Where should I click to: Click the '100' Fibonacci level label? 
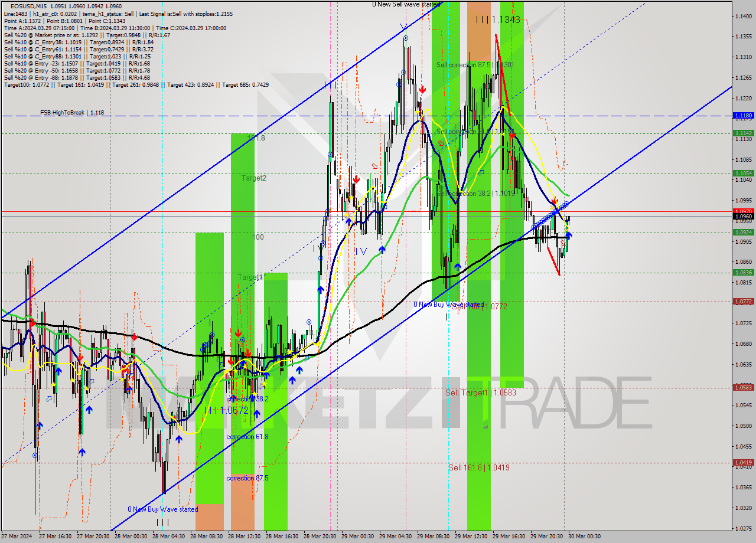tap(258, 237)
